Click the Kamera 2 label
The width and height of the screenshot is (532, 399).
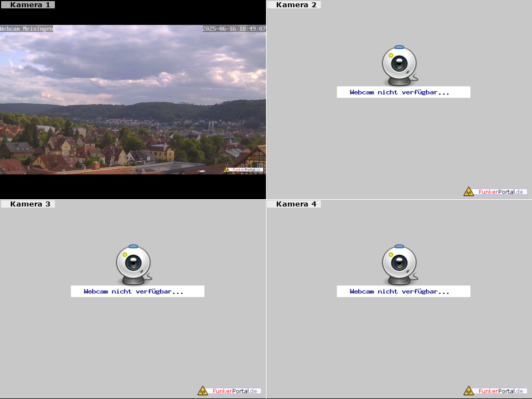click(294, 4)
